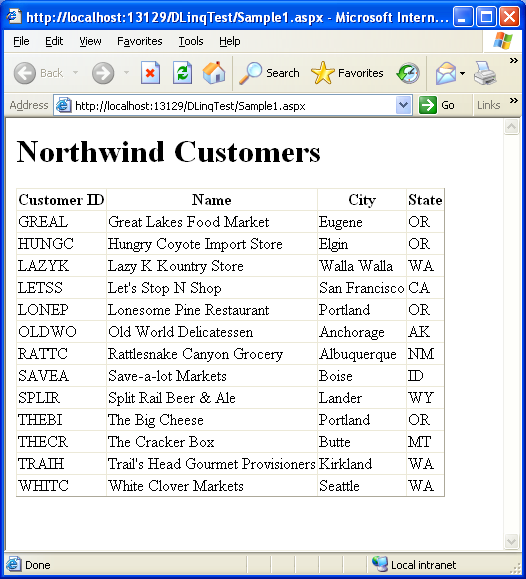The width and height of the screenshot is (526, 579).
Task: Select the OLDWO customer ID cell
Action: [61, 332]
